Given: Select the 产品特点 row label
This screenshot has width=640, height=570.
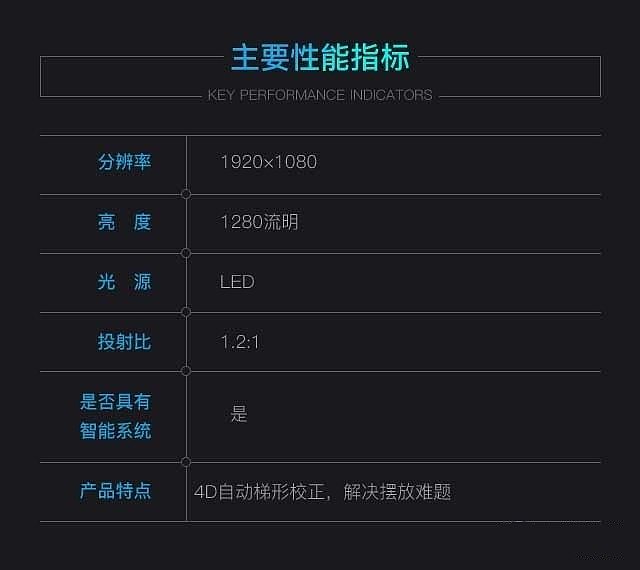Looking at the screenshot, I should [116, 490].
